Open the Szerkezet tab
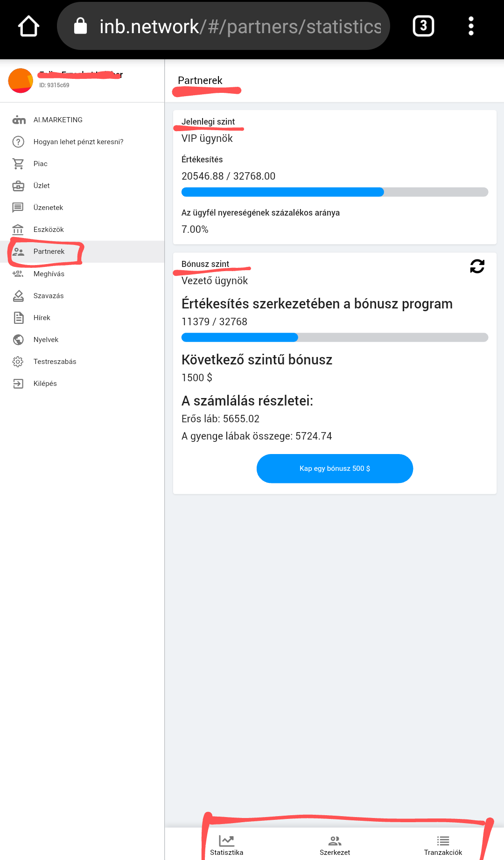Viewport: 504px width, 860px height. [x=335, y=845]
